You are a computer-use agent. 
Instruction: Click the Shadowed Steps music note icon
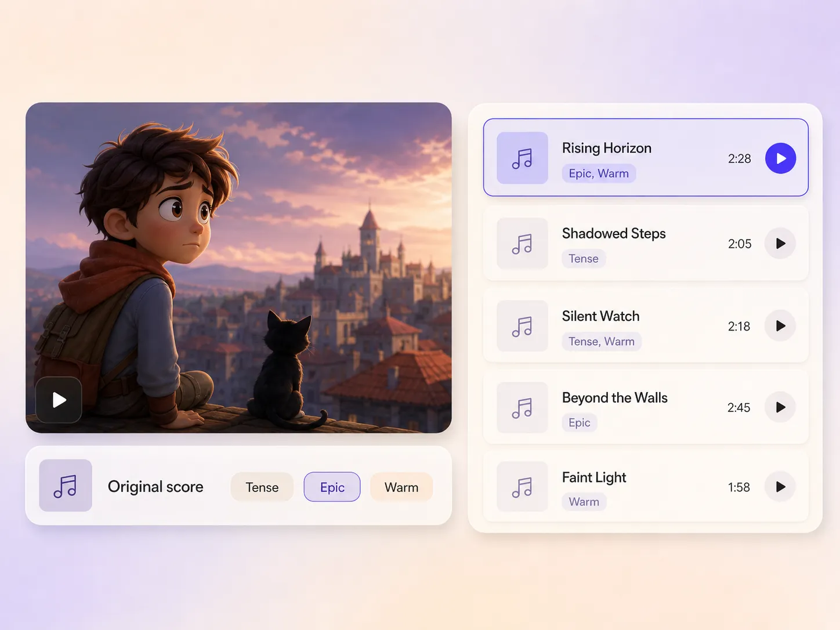coord(522,244)
